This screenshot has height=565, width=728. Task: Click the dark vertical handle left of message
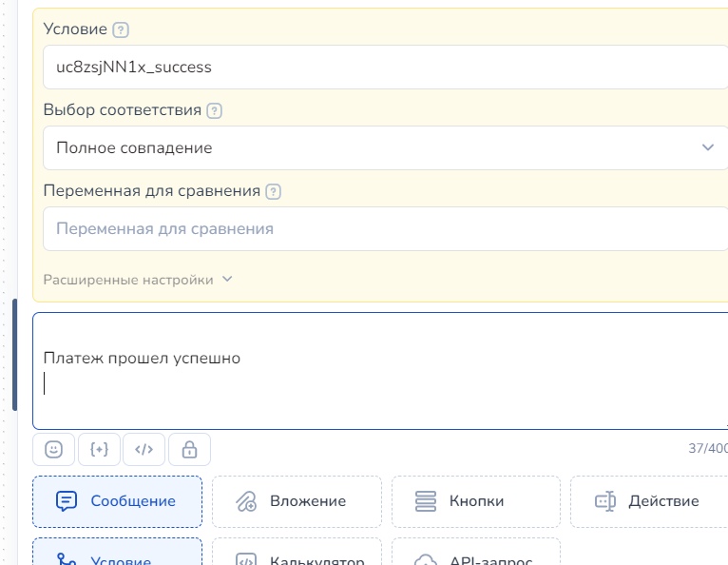point(14,355)
